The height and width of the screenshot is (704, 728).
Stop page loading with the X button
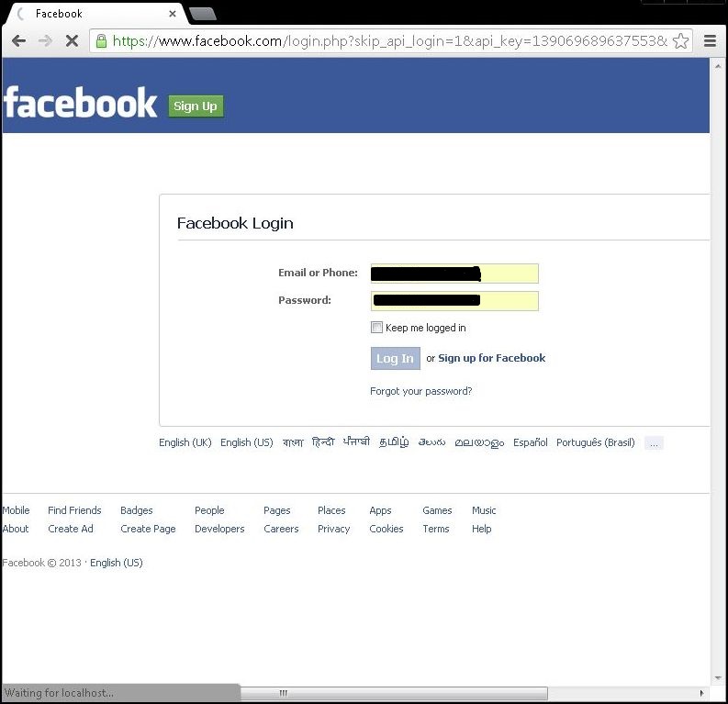(x=72, y=41)
